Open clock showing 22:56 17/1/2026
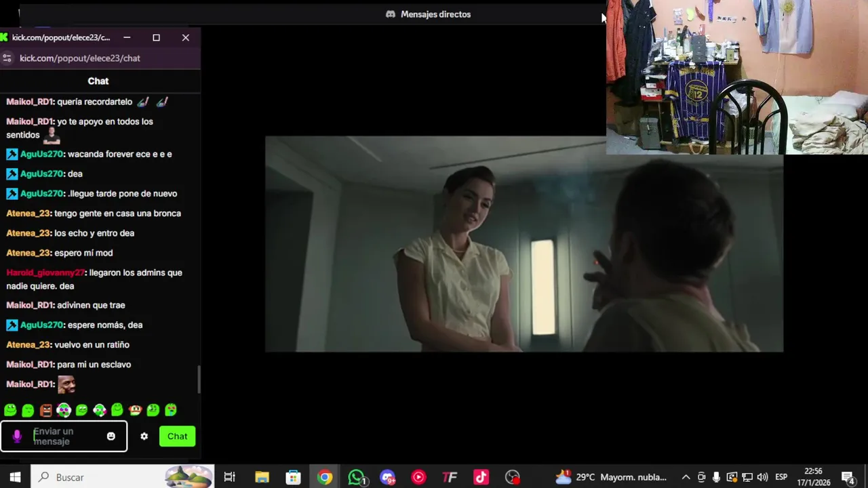 pos(813,477)
